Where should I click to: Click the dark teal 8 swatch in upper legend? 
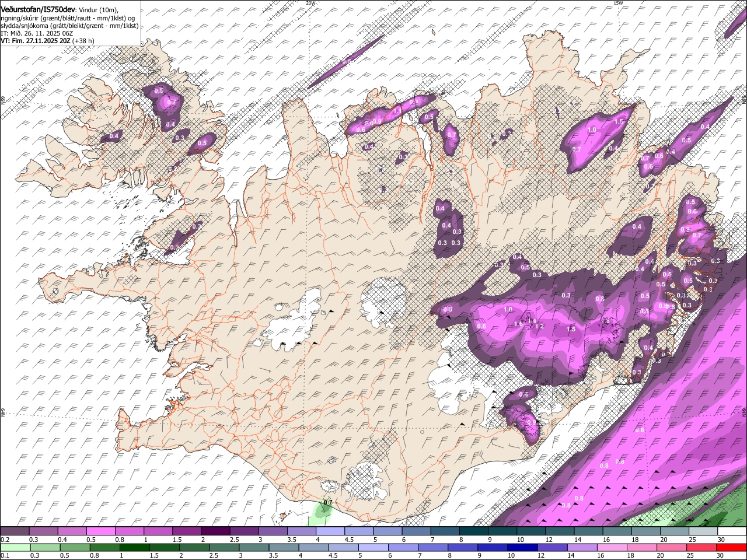(x=474, y=531)
